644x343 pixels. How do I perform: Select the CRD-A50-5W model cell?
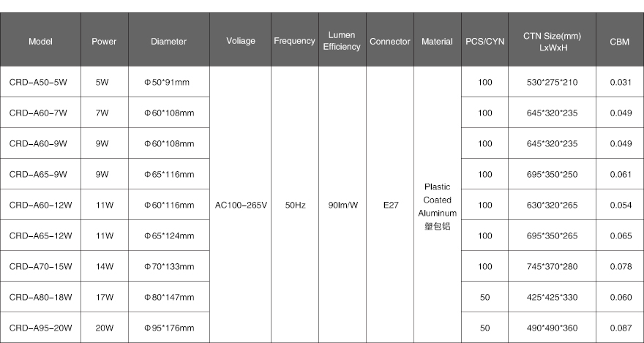40,82
